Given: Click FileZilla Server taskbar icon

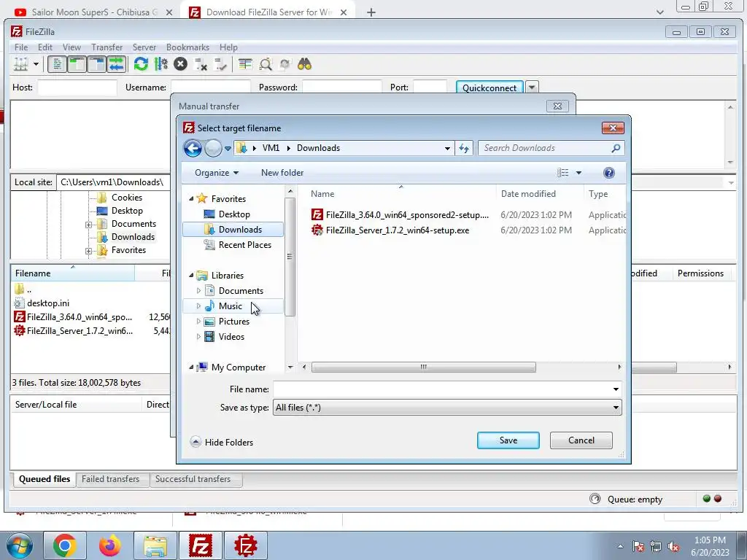Looking at the screenshot, I should pyautogui.click(x=246, y=545).
